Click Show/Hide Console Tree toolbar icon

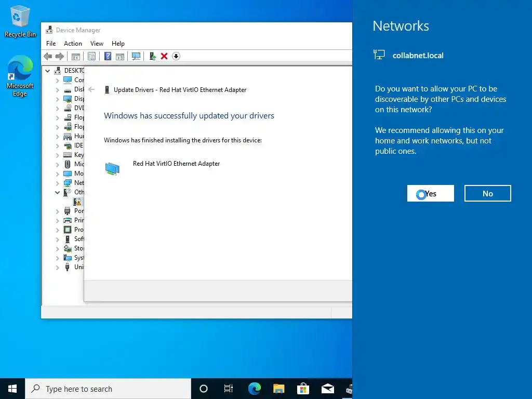click(x=76, y=56)
